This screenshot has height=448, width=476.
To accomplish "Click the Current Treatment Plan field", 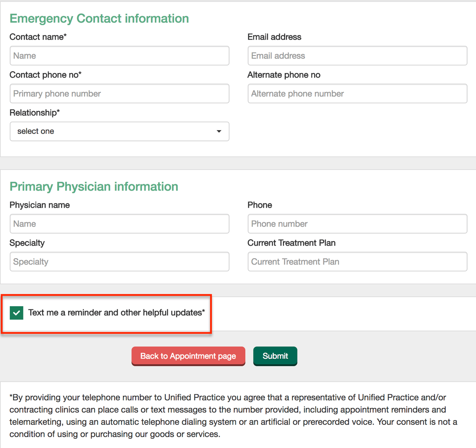I will pos(357,262).
